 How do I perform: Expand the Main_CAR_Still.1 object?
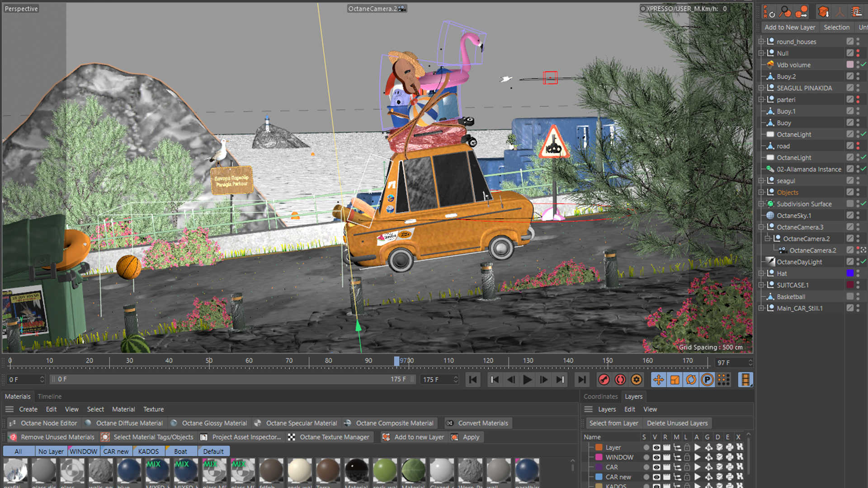(761, 308)
